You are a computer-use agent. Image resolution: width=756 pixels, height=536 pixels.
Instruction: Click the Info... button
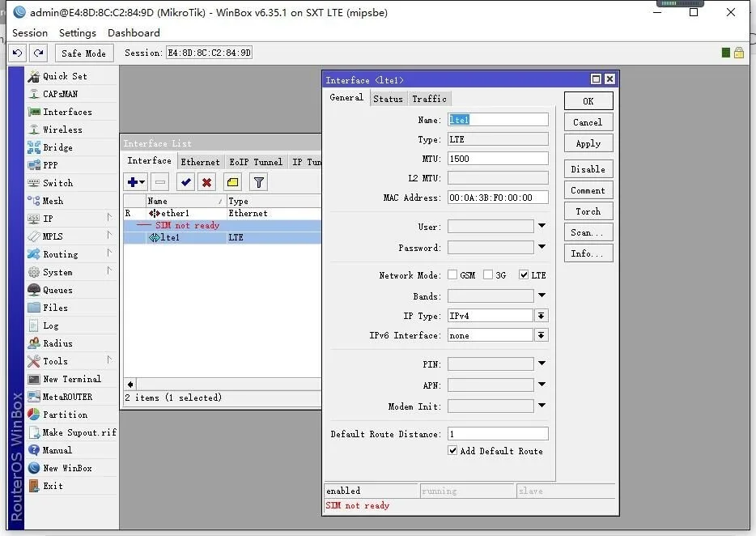(x=588, y=253)
